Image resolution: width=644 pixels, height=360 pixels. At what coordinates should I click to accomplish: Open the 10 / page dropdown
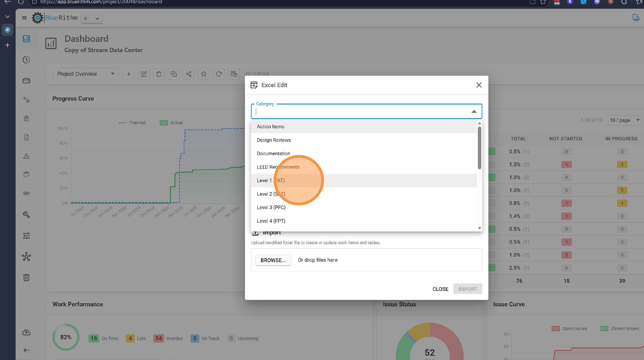pos(624,120)
